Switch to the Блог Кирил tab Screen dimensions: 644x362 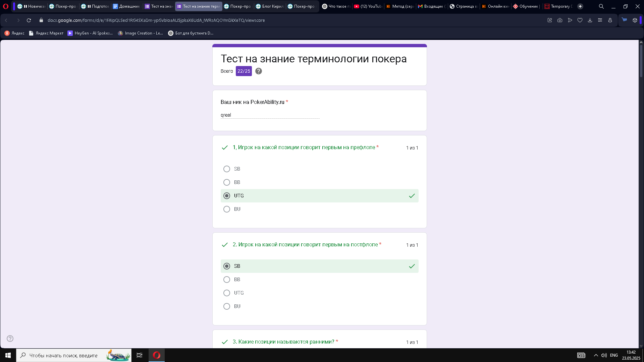269,6
